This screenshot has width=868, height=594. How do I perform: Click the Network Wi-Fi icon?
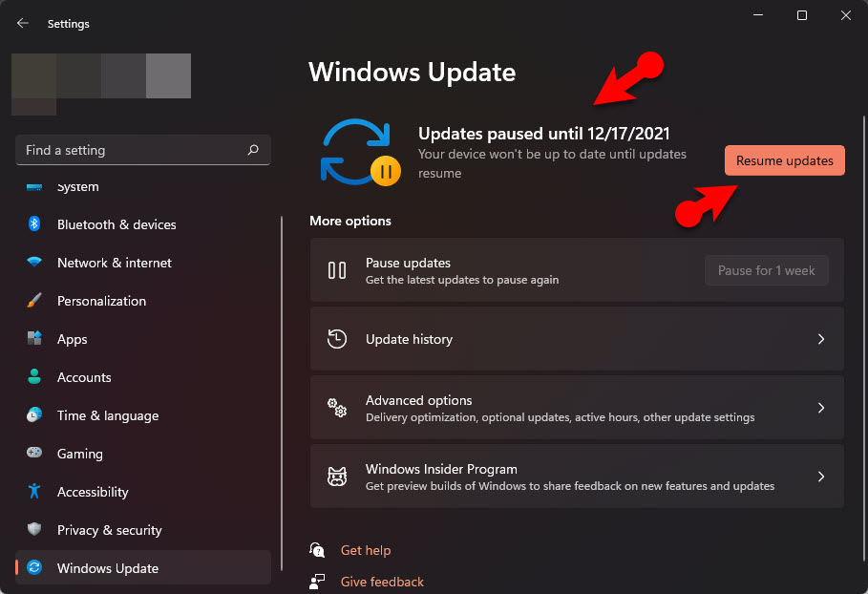click(34, 262)
